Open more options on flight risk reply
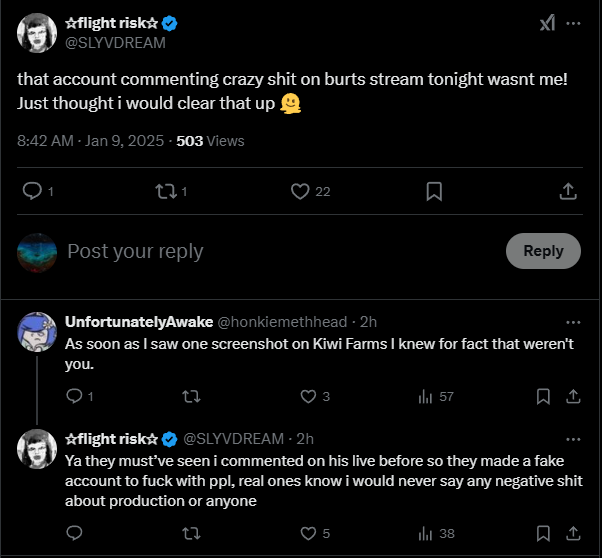 click(573, 439)
